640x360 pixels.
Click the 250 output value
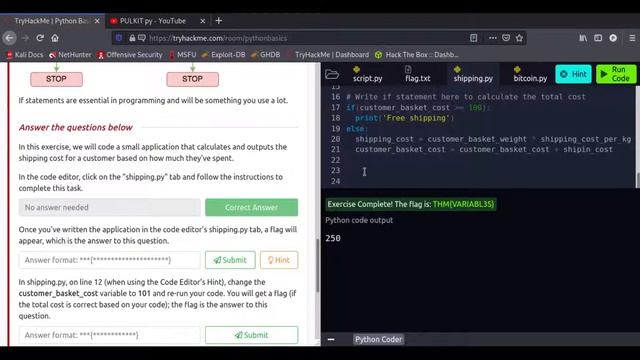333,238
